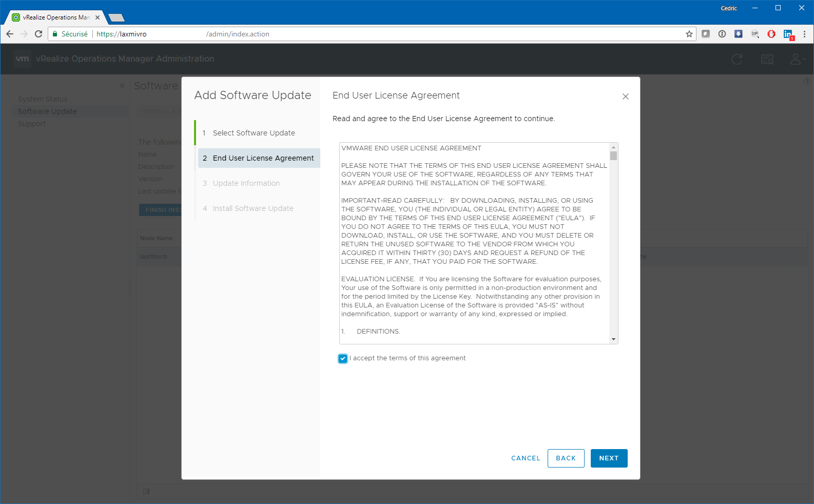Click the blue download extension icon
The image size is (814, 504).
coord(739,34)
